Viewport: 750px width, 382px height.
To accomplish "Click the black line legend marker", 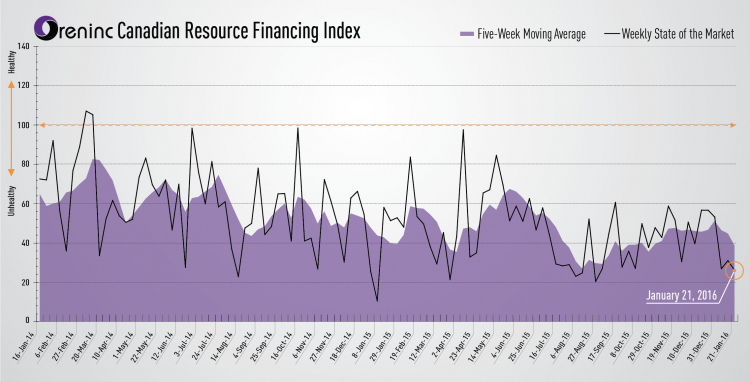I will point(612,34).
